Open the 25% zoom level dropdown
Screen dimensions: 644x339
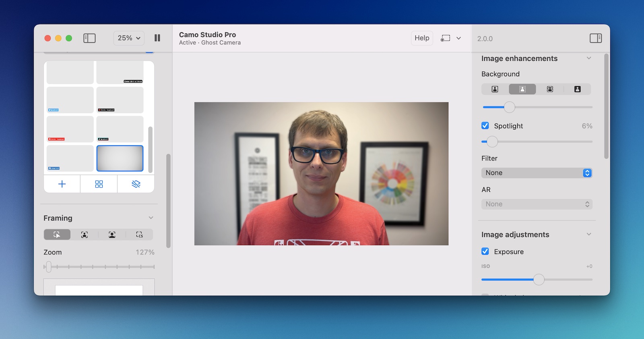click(129, 38)
